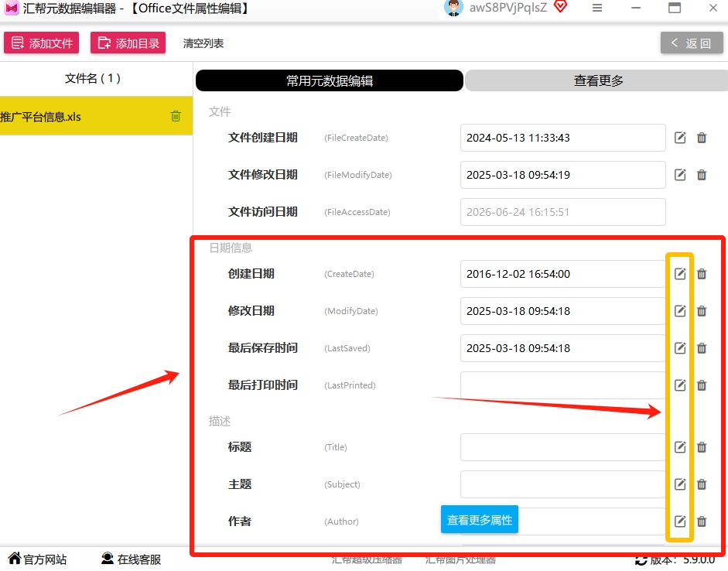The height and width of the screenshot is (571, 728).
Task: Click the 最后保存时间 input field
Action: (562, 348)
